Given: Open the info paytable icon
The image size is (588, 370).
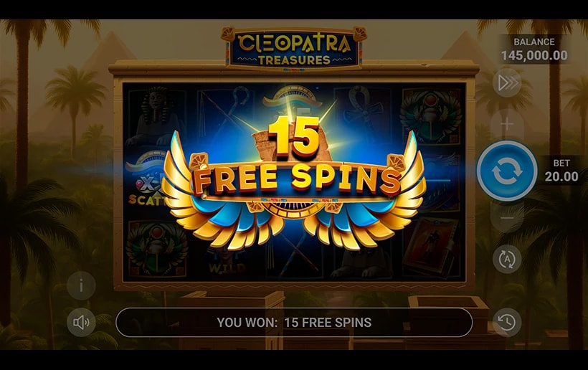Looking at the screenshot, I should (x=81, y=285).
